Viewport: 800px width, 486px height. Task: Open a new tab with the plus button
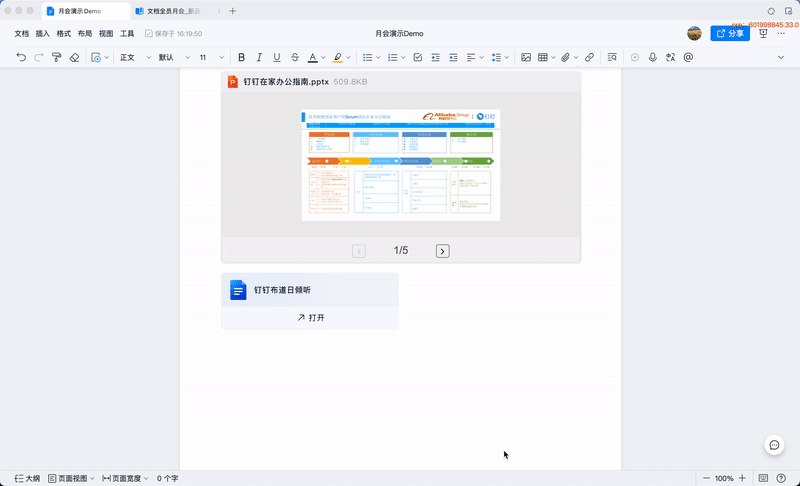point(233,11)
